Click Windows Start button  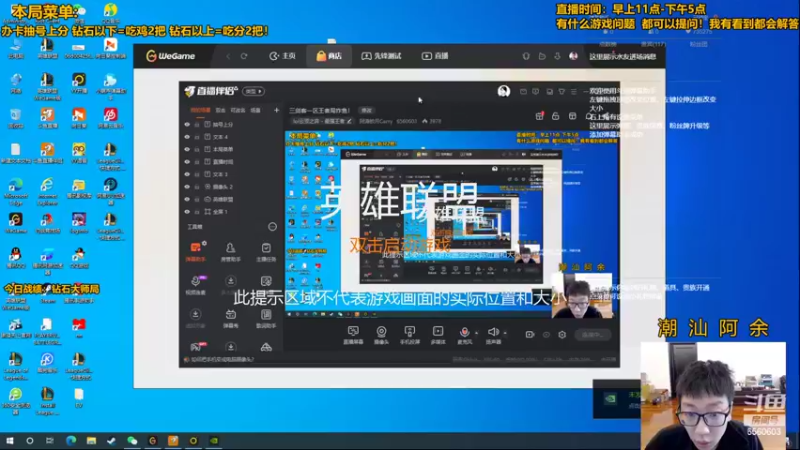click(x=9, y=440)
